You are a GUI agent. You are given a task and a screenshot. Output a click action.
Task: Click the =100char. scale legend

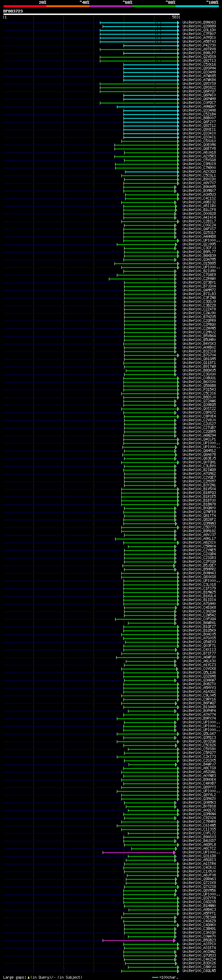(164, 977)
